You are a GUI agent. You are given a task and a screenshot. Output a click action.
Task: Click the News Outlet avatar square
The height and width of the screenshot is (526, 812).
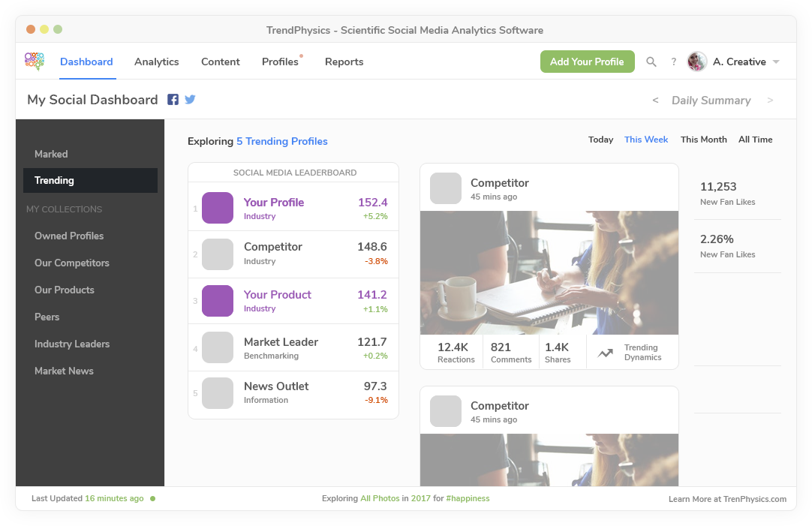[218, 393]
